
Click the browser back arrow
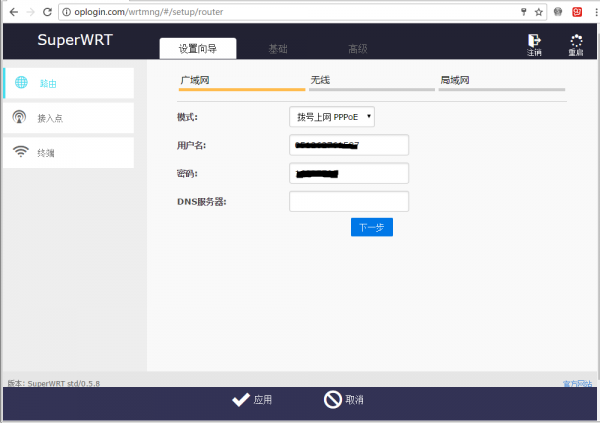14,12
